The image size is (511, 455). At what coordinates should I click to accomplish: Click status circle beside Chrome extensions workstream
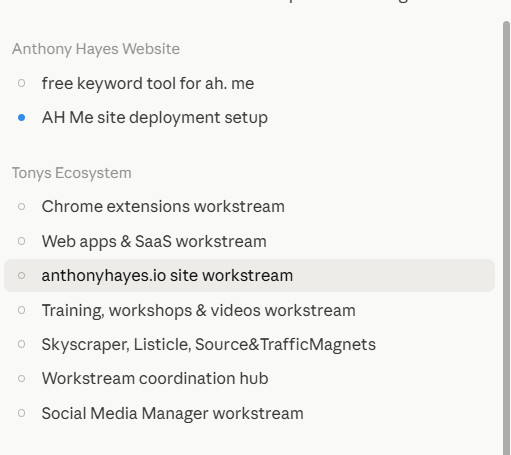click(21, 206)
